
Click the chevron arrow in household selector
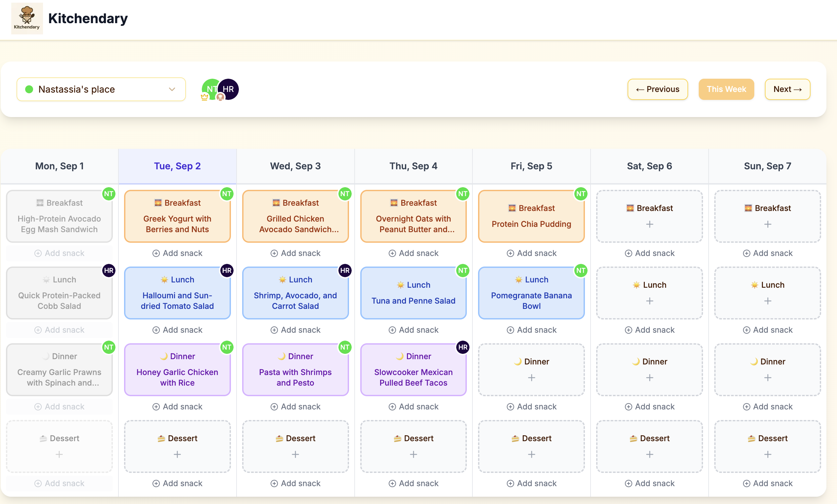[172, 89]
